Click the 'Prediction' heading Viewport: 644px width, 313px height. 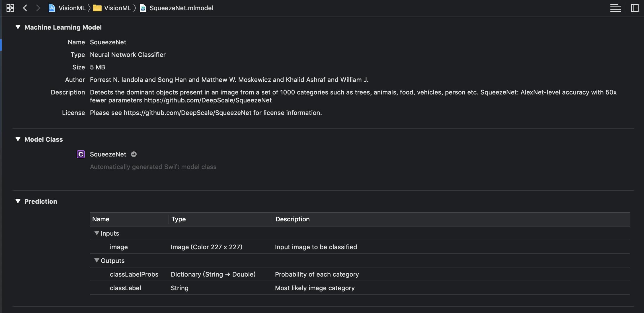(41, 201)
